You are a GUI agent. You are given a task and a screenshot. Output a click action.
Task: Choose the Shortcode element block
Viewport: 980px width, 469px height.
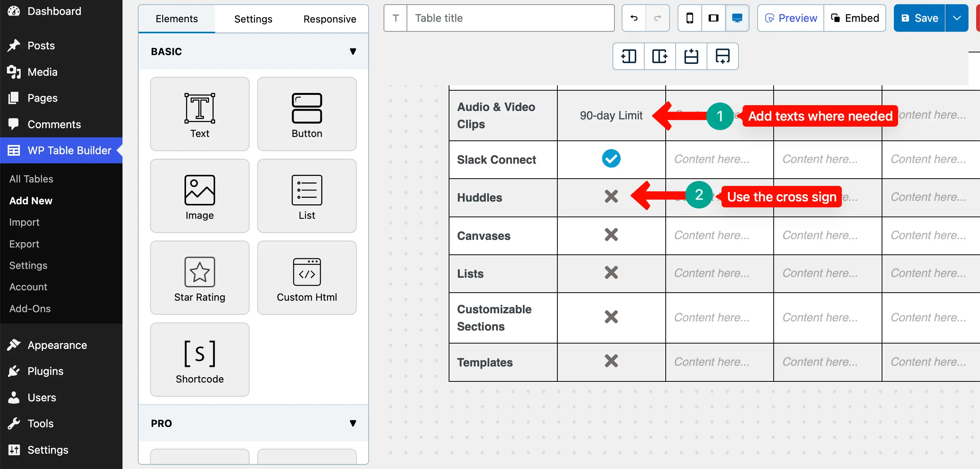pos(199,360)
